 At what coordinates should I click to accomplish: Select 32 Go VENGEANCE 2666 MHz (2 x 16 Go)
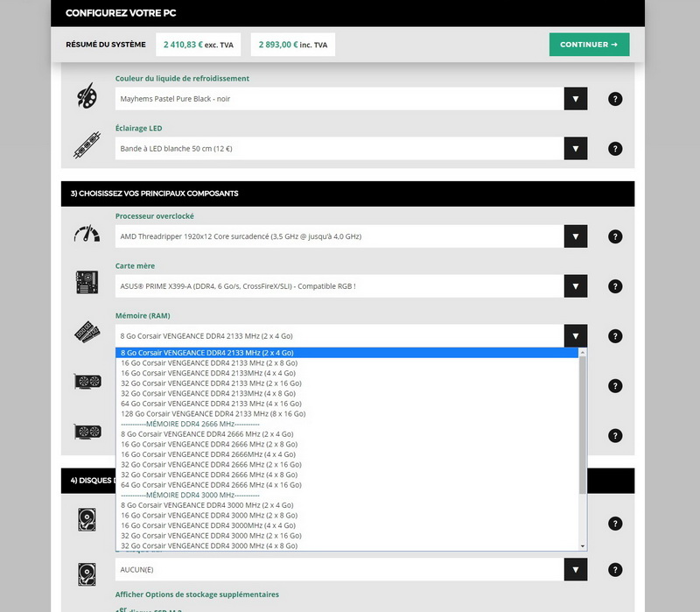(346, 465)
